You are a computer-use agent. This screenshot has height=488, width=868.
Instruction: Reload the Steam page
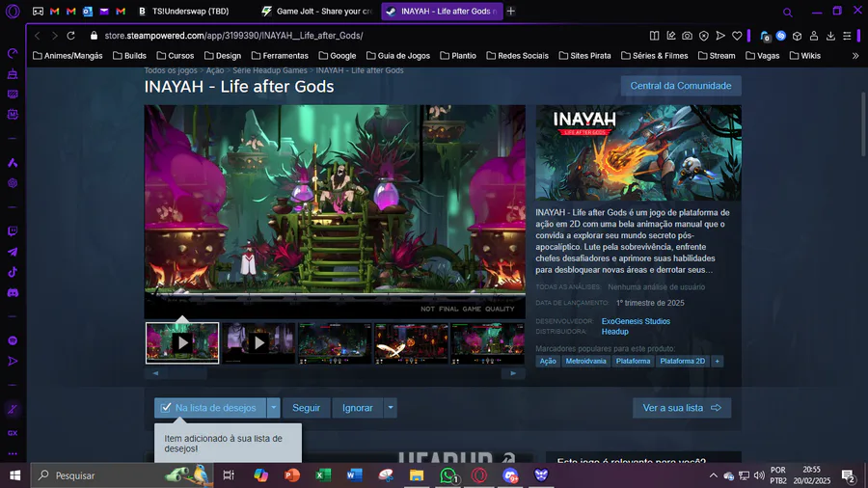point(70,36)
